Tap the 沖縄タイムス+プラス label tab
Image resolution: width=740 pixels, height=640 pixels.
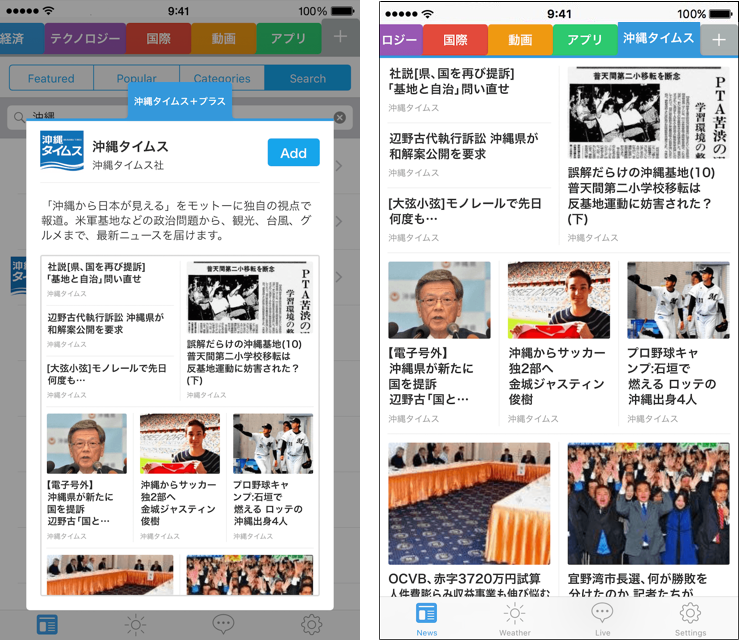(x=180, y=101)
